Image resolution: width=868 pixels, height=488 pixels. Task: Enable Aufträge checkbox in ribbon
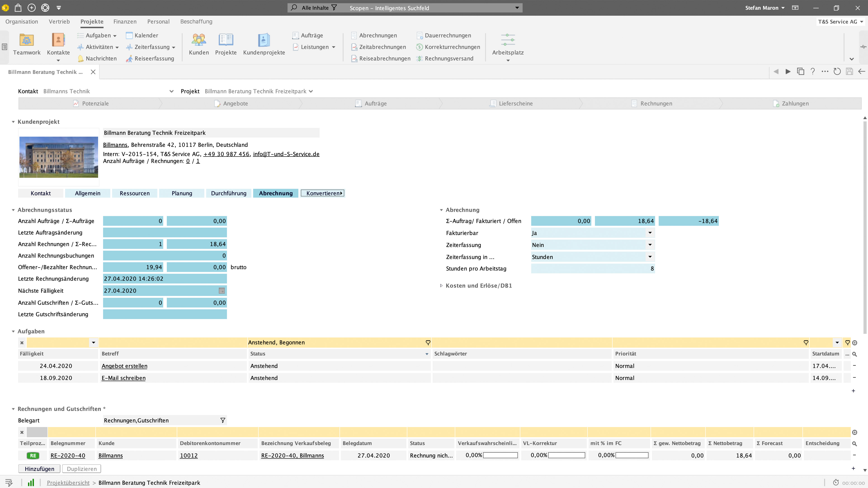click(296, 35)
